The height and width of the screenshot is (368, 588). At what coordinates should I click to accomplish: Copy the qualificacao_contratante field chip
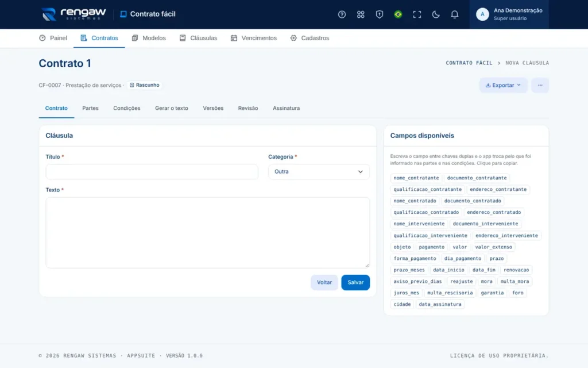[427, 189]
